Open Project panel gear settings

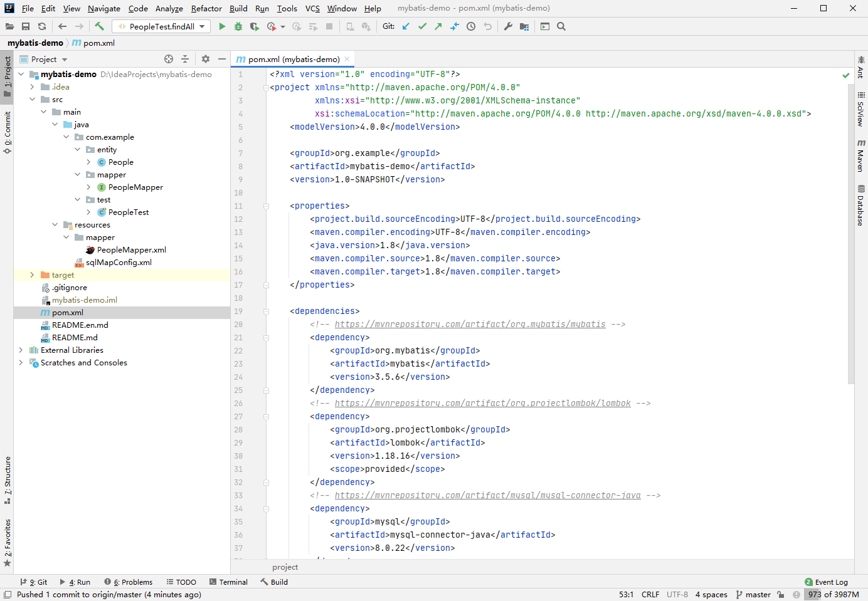[206, 59]
